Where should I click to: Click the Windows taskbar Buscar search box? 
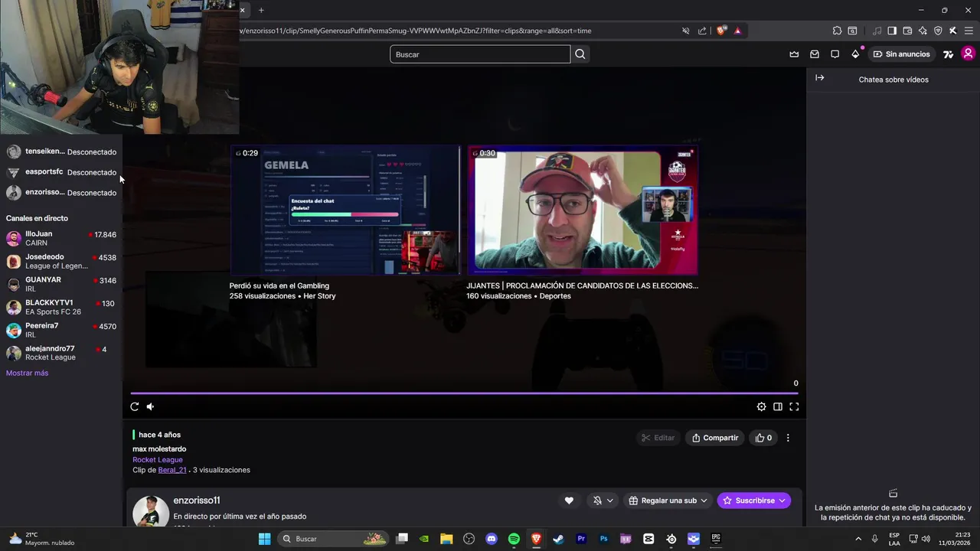(334, 539)
